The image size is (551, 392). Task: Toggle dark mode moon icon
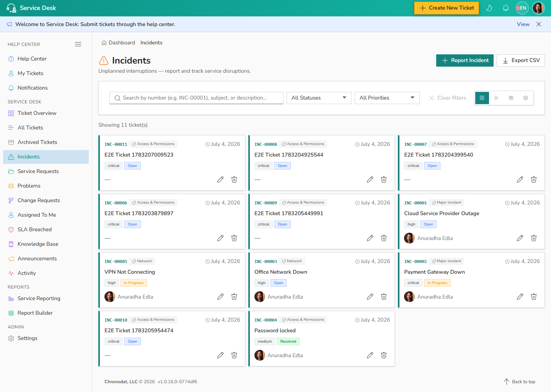pos(489,8)
